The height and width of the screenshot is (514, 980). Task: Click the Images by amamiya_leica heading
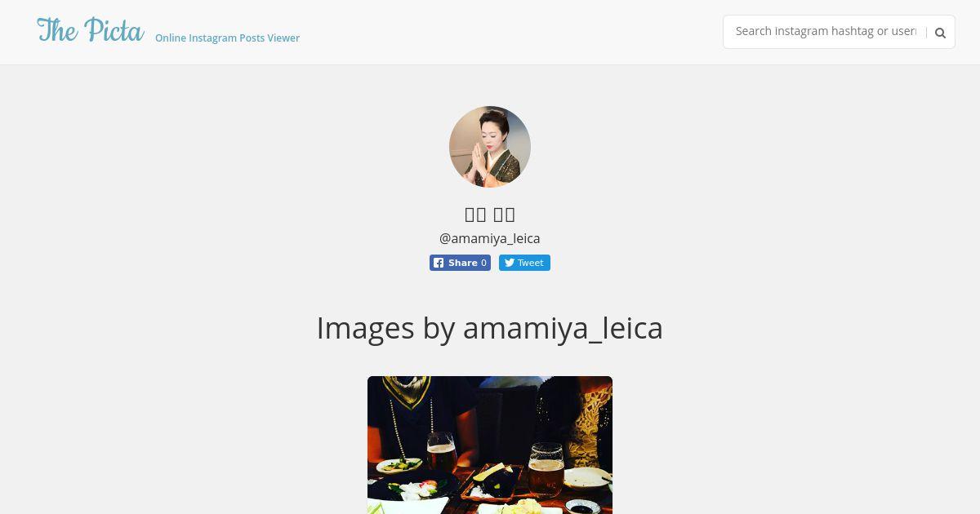tap(490, 328)
